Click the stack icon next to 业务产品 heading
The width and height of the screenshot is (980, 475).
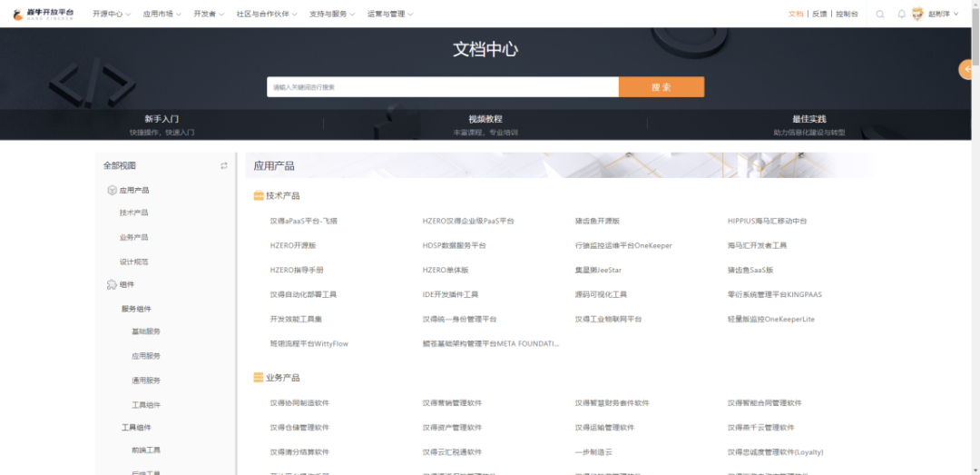258,378
